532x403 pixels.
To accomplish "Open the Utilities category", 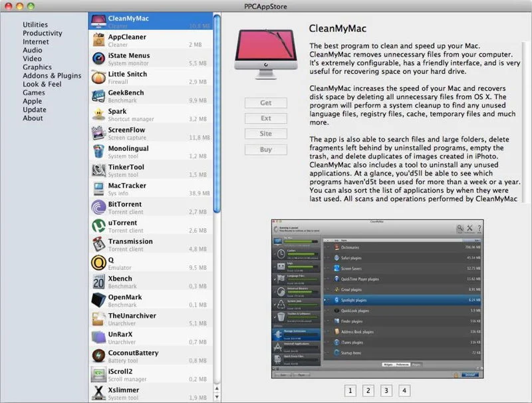I will tap(35, 25).
